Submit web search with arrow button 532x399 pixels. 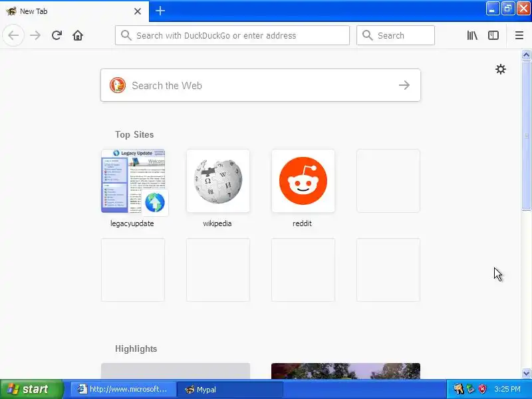pyautogui.click(x=404, y=85)
